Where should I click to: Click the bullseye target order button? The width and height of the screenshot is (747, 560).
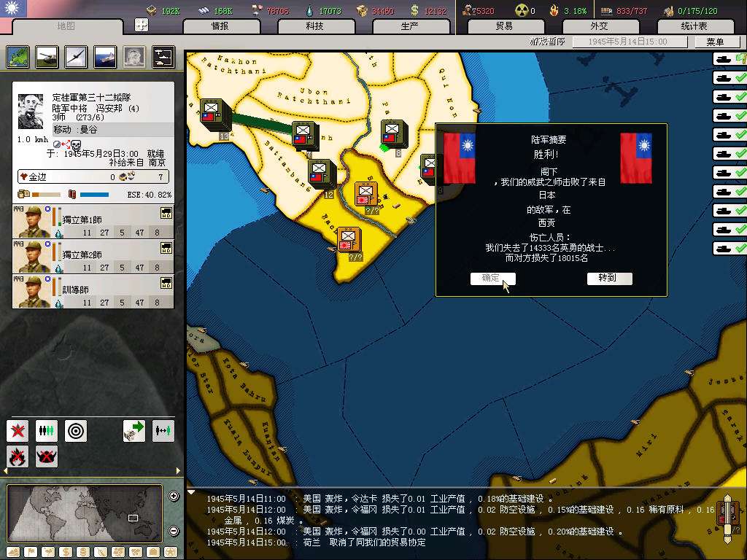(x=76, y=431)
